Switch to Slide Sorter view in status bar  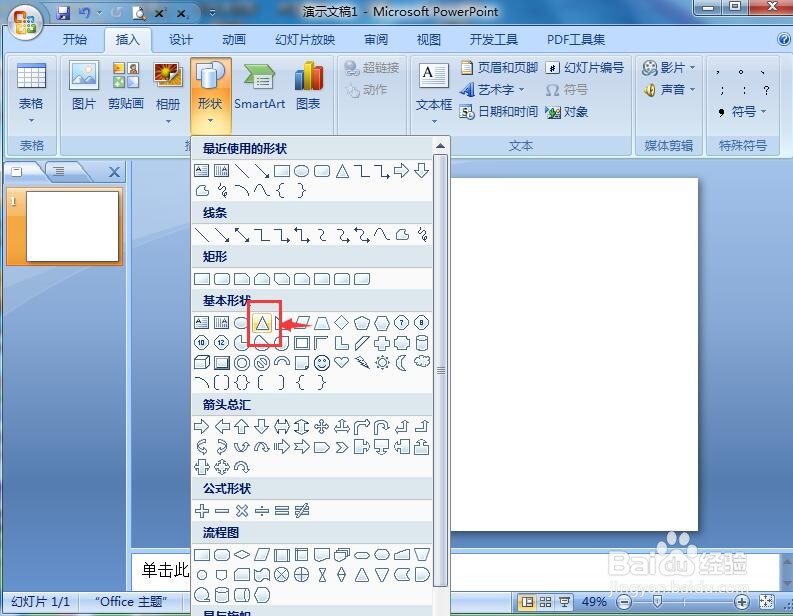(x=545, y=601)
